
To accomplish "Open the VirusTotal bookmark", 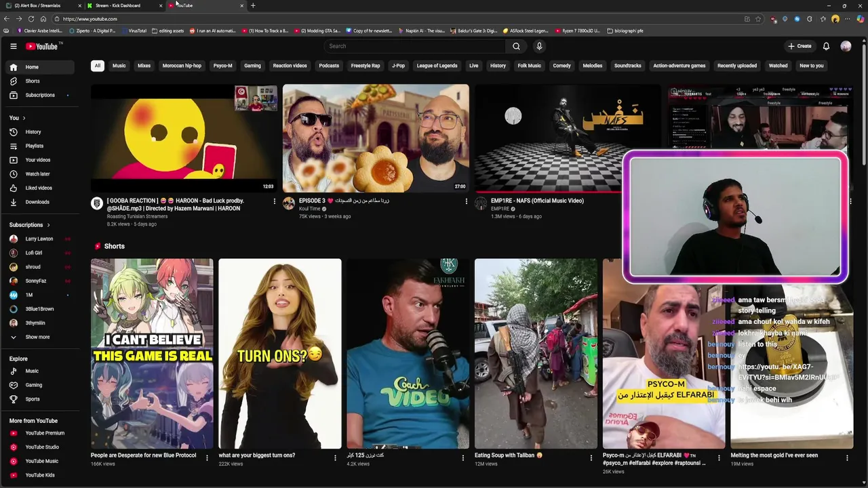I will click(134, 30).
